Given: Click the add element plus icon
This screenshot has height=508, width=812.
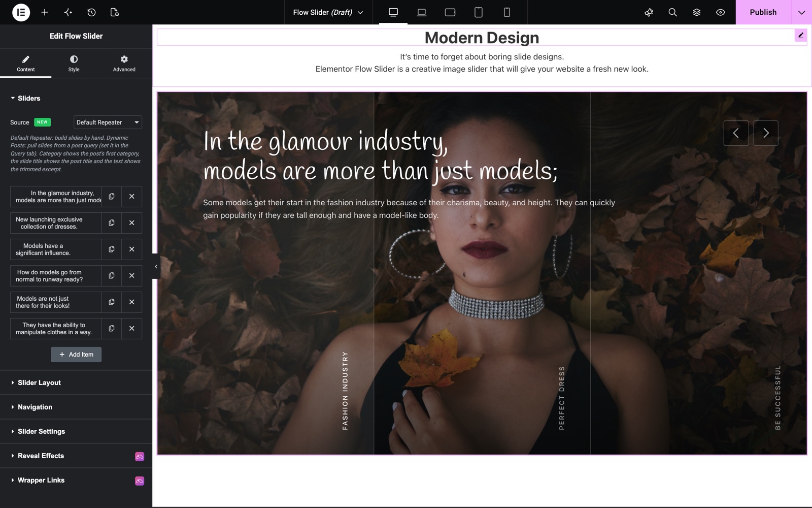Looking at the screenshot, I should (45, 12).
